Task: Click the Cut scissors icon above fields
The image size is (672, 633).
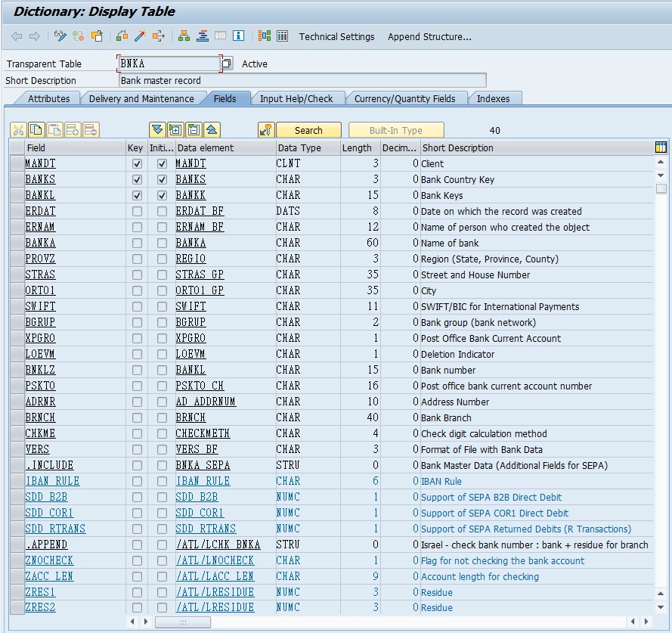Action: 18,130
